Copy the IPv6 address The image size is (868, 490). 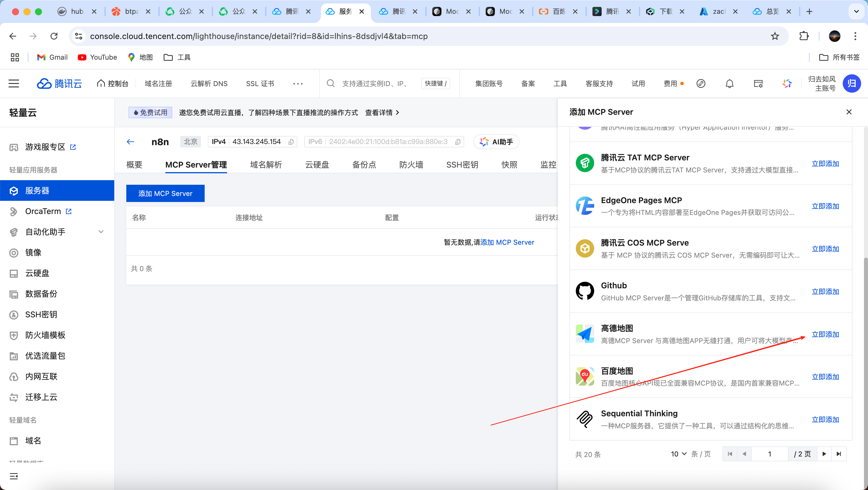click(458, 142)
